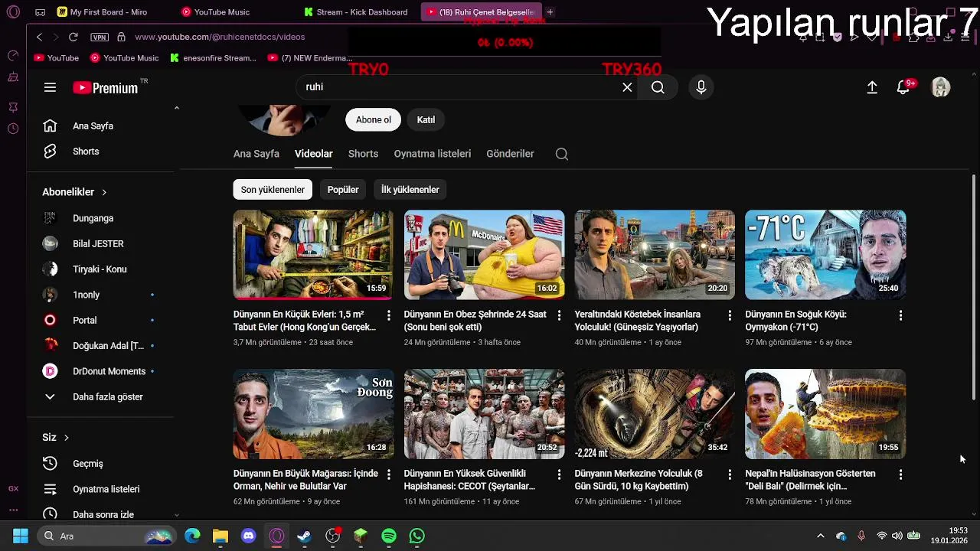Show hidden system tray icons chevron
This screenshot has height=551, width=980.
821,536
